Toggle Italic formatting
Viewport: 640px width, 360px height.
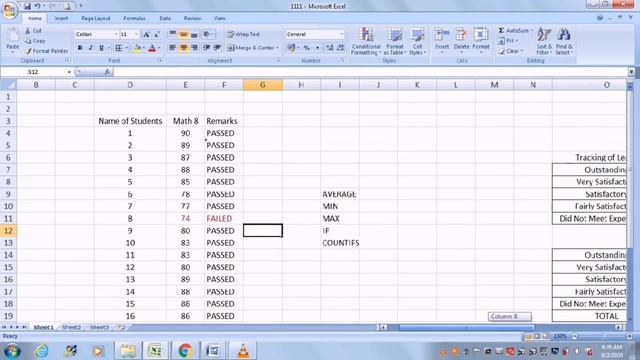tap(91, 48)
